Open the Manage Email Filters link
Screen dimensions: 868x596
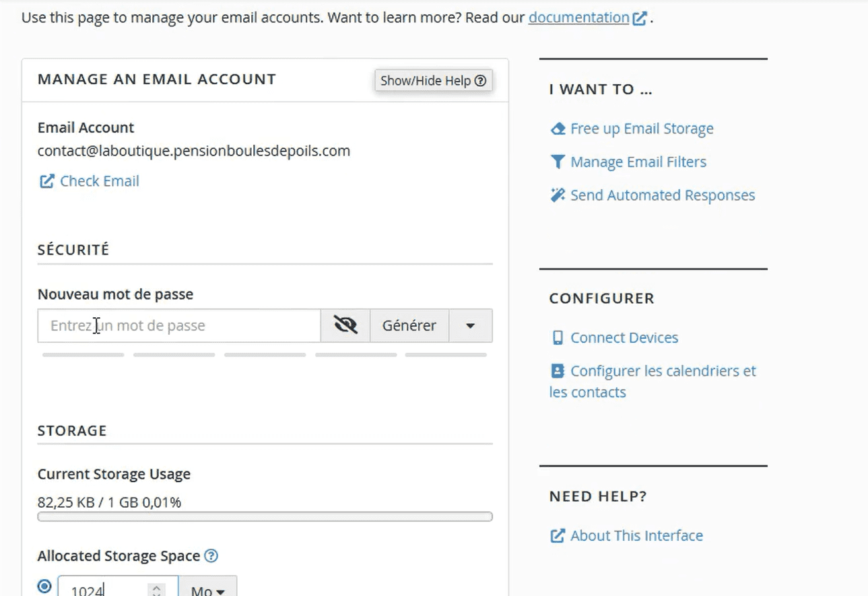coord(638,162)
